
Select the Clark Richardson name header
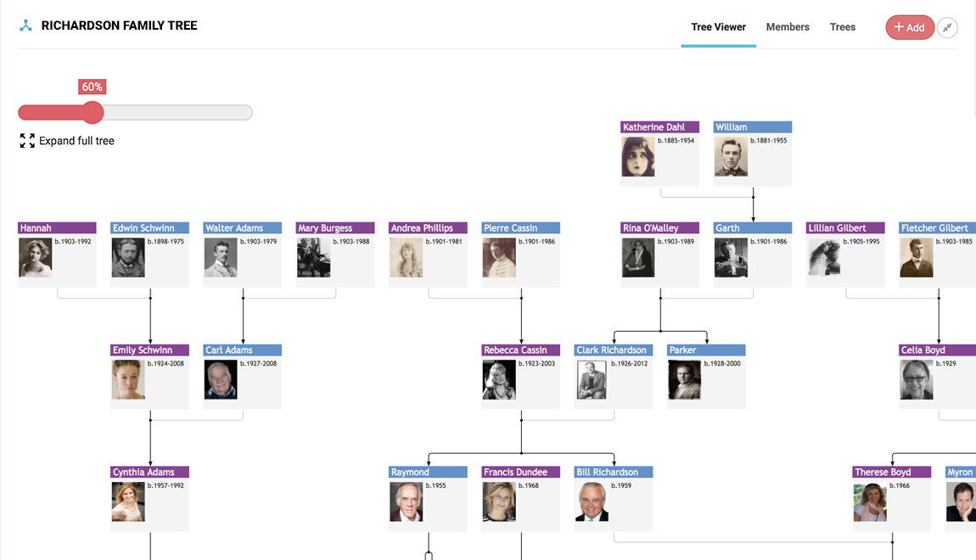[x=613, y=350]
